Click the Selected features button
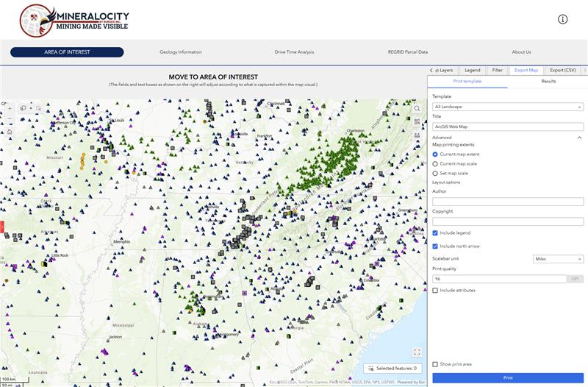 (x=392, y=368)
